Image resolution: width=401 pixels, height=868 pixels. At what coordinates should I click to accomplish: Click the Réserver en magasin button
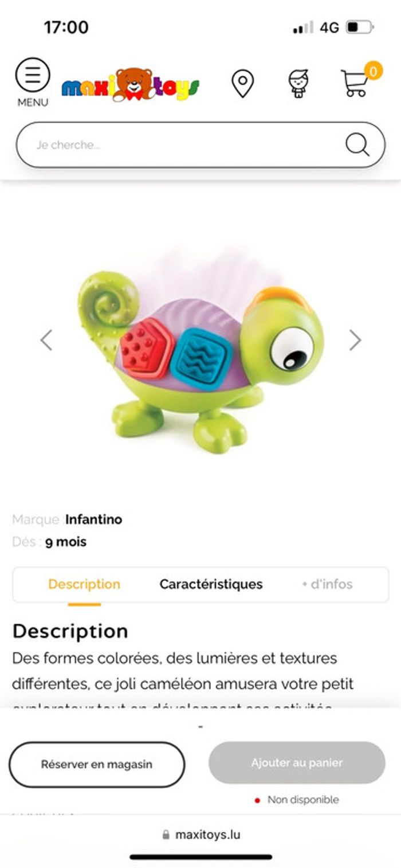[97, 764]
